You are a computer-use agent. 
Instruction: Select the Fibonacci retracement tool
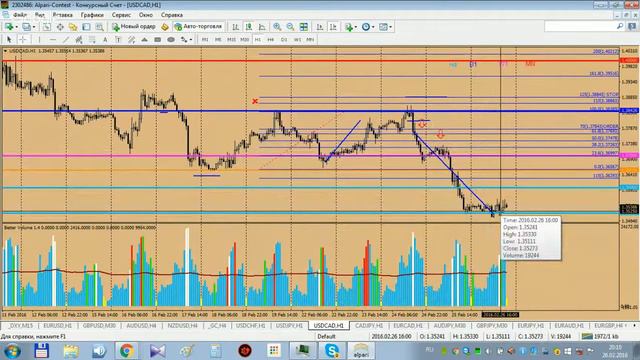[x=92, y=40]
